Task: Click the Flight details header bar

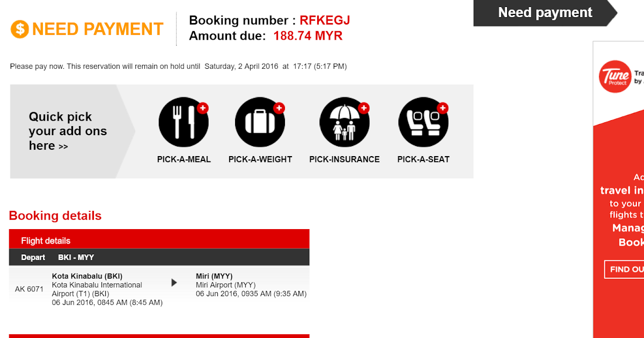Action: point(159,240)
